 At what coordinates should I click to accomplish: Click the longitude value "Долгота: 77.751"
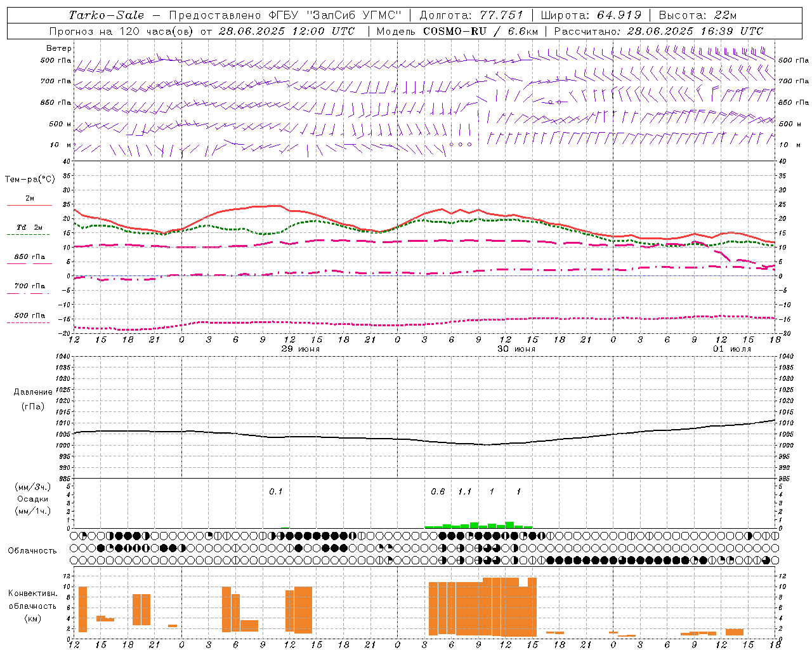click(471, 15)
